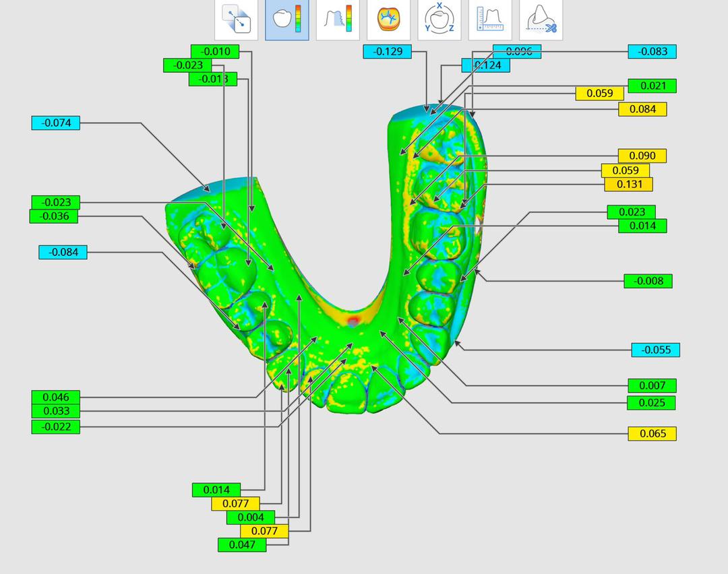This screenshot has height=574, width=728.
Task: Open the XYZ axis orientation tool
Action: [439, 20]
